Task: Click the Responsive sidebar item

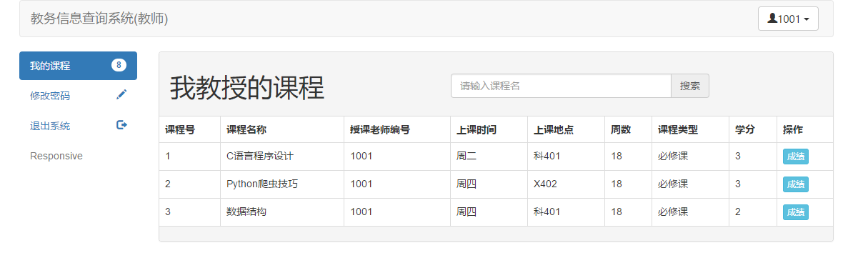Action: 56,156
